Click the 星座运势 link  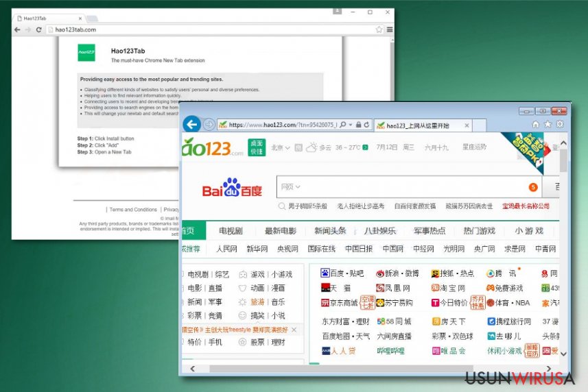[x=474, y=147]
